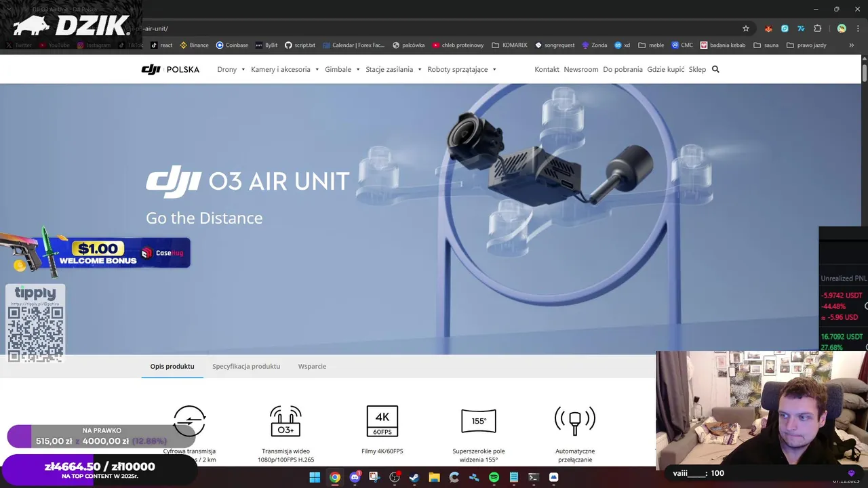Viewport: 868px width, 488px height.
Task: Open the react bookmark
Action: [x=161, y=45]
